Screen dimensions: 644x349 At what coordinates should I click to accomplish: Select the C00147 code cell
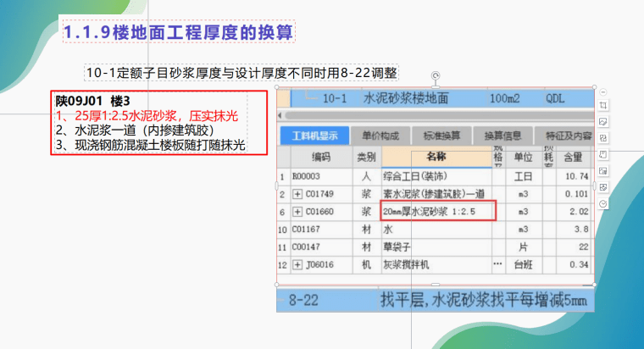point(321,247)
